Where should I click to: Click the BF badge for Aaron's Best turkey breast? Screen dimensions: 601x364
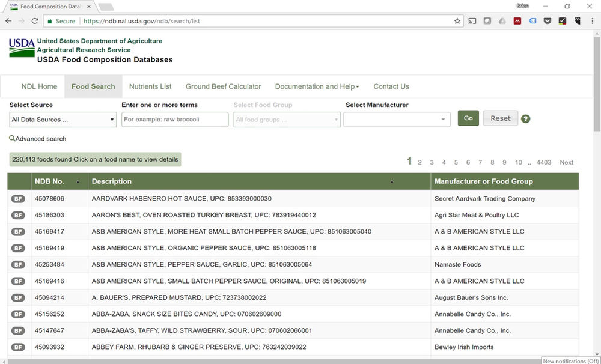(18, 215)
